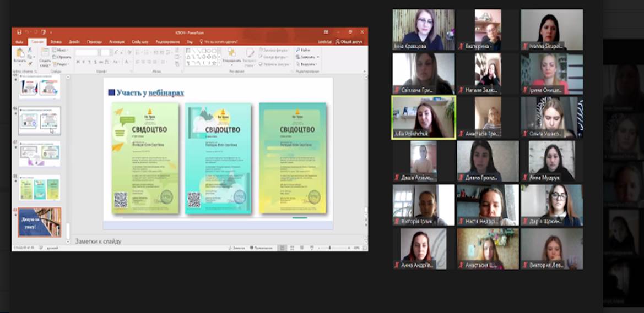This screenshot has height=313, width=644.
Task: Click the Cut scissors icon
Action: click(x=29, y=50)
